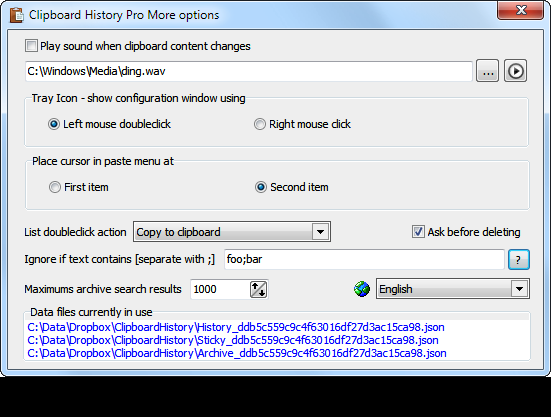This screenshot has height=417, width=551.
Task: Open the History json data file link
Action: [236, 327]
